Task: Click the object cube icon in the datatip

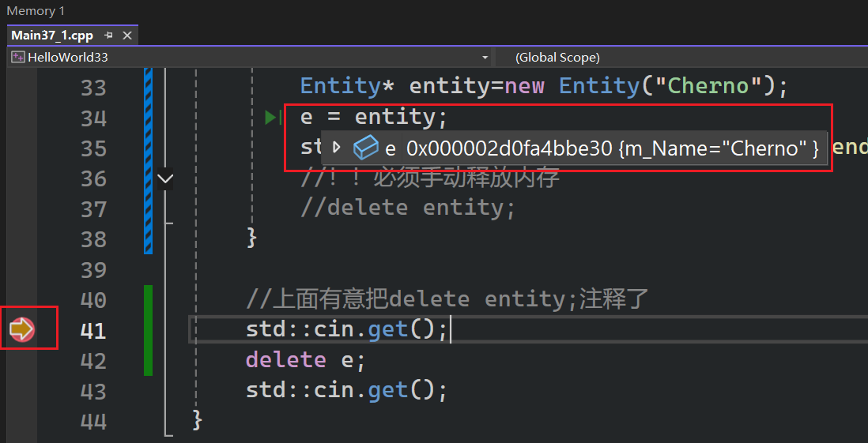Action: click(364, 148)
